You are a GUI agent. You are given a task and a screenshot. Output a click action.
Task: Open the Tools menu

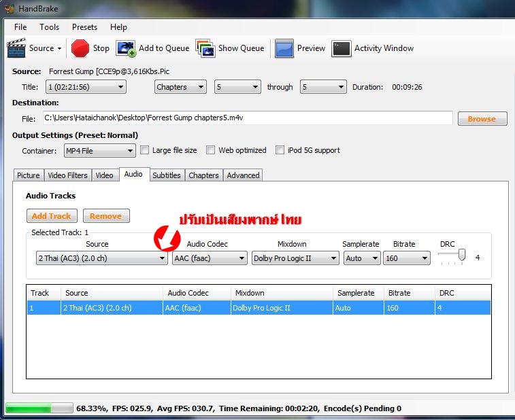pyautogui.click(x=49, y=27)
